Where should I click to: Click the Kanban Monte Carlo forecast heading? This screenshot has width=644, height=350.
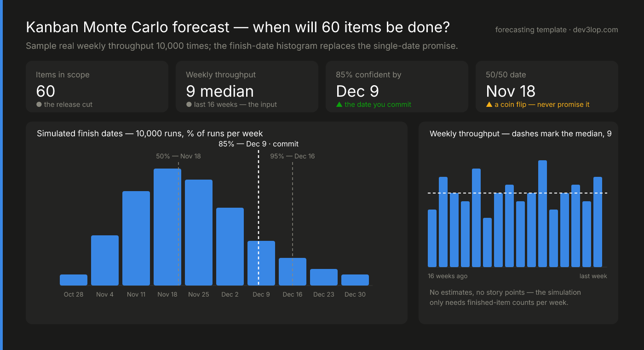[x=238, y=28]
